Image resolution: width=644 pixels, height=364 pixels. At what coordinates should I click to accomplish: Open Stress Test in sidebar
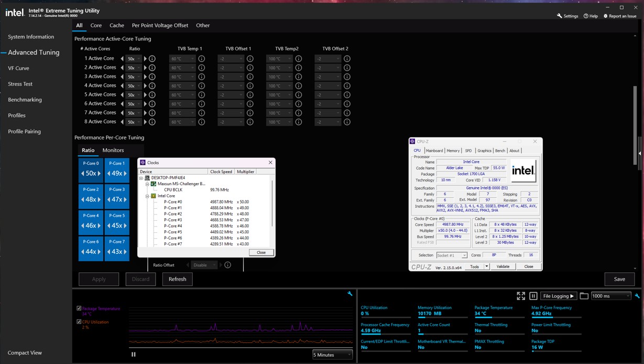pyautogui.click(x=20, y=84)
